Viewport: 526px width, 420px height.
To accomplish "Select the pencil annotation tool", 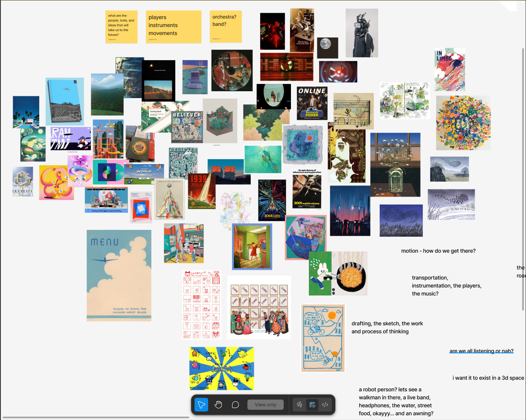I will [299, 404].
